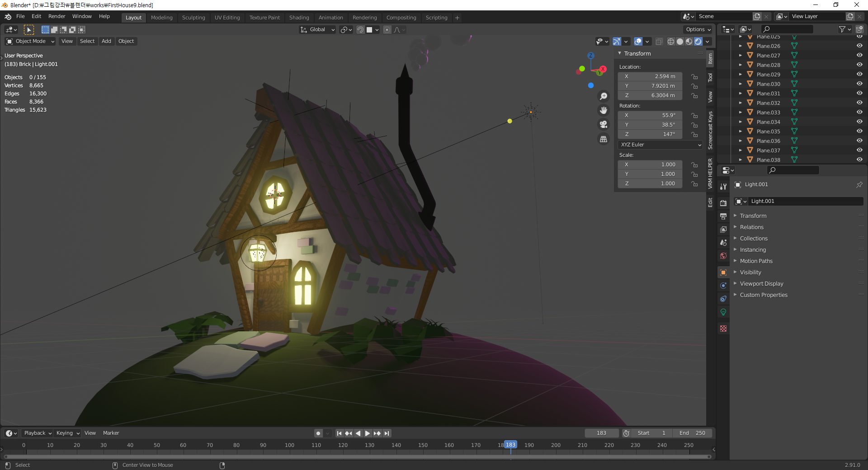Hide Plane.034 in viewport

coord(859,122)
